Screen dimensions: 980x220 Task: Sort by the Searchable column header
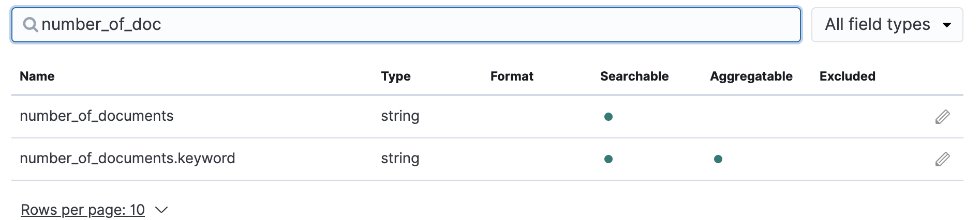[x=634, y=76]
